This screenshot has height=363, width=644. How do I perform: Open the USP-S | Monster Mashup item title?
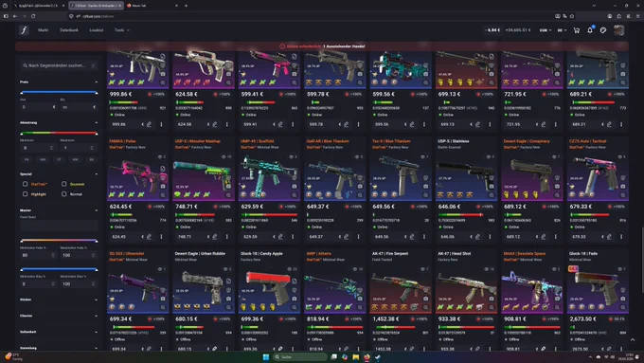[x=198, y=141]
